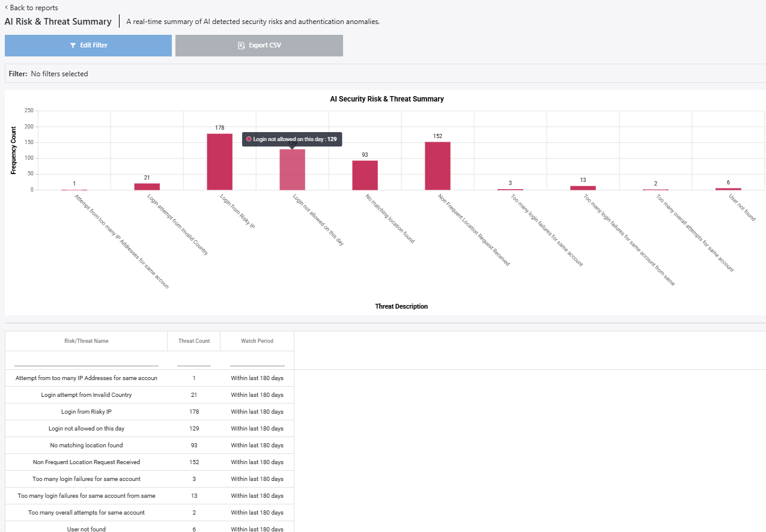Click the Risk/Threat Name filter field
Image resolution: width=766 pixels, height=532 pixels.
point(87,360)
